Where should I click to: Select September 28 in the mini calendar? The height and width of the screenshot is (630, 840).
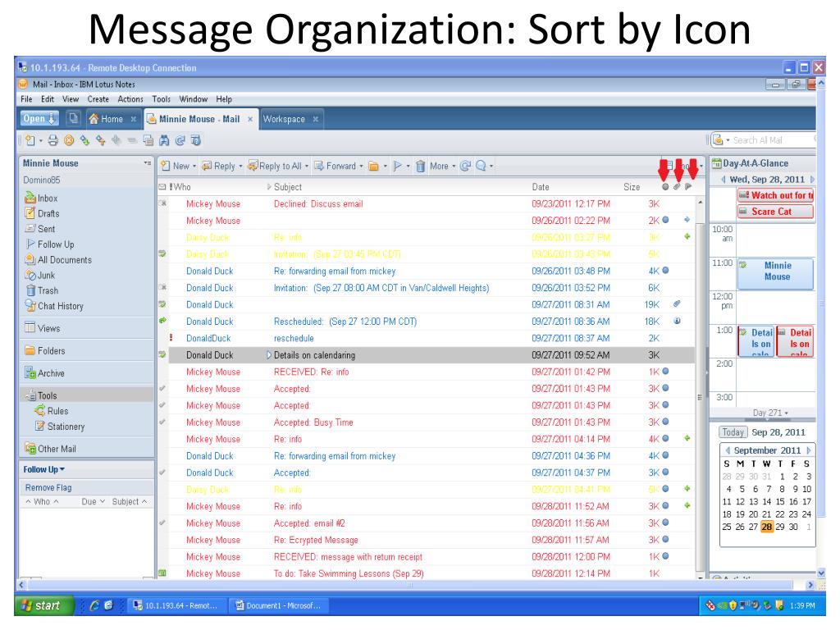(x=767, y=527)
